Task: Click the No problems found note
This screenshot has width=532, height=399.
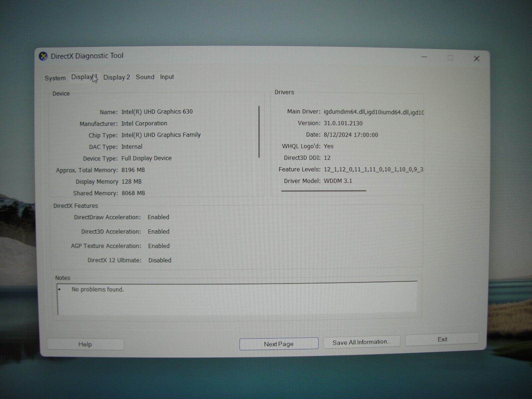Action: (x=96, y=289)
